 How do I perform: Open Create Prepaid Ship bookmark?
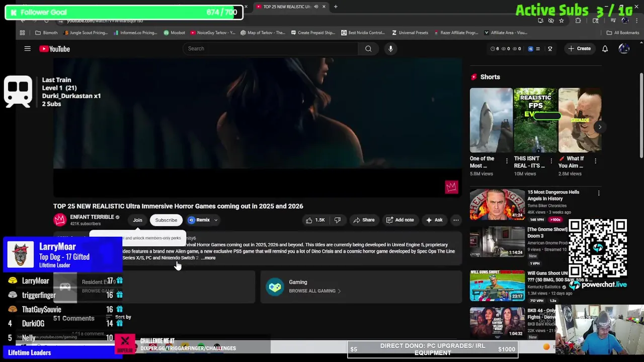coord(312,33)
